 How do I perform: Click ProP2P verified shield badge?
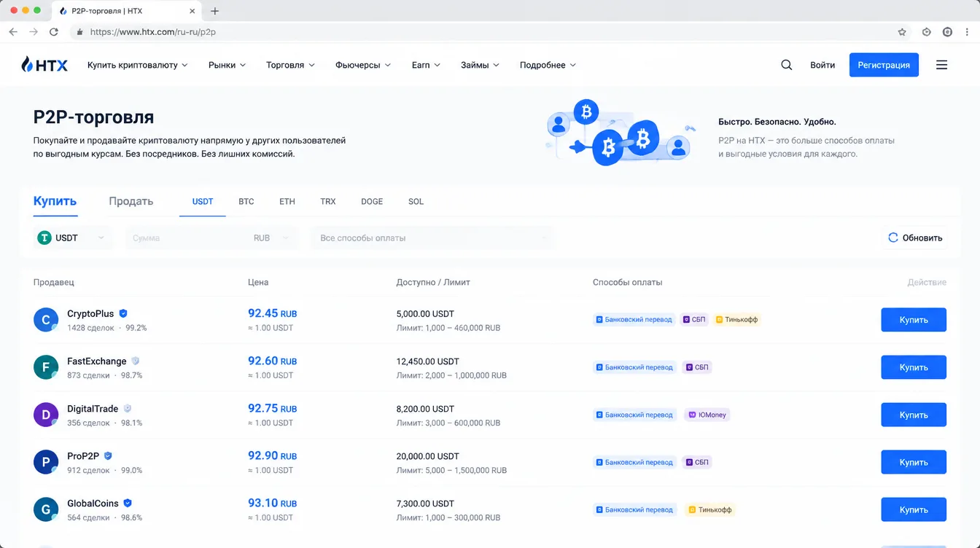pos(108,455)
